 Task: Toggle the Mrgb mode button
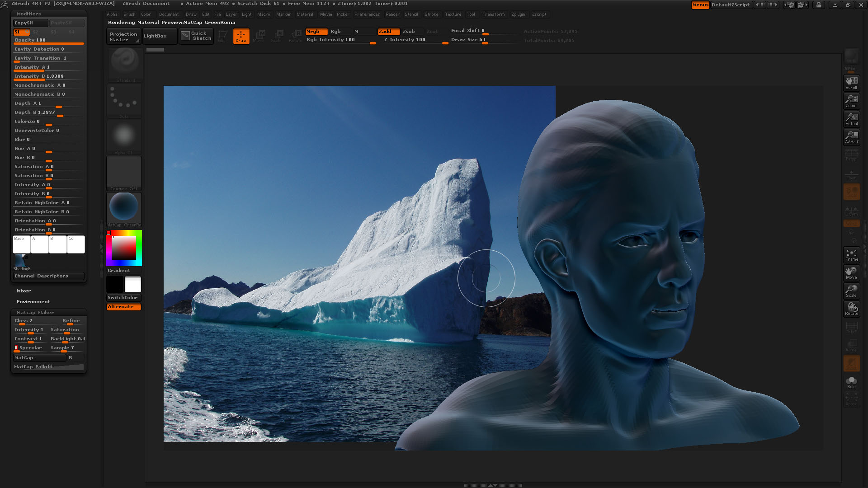(x=316, y=32)
